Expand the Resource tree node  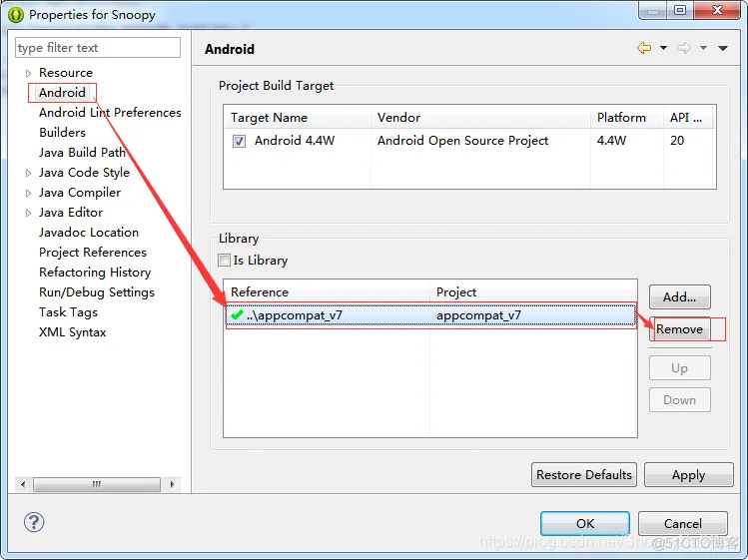(28, 73)
